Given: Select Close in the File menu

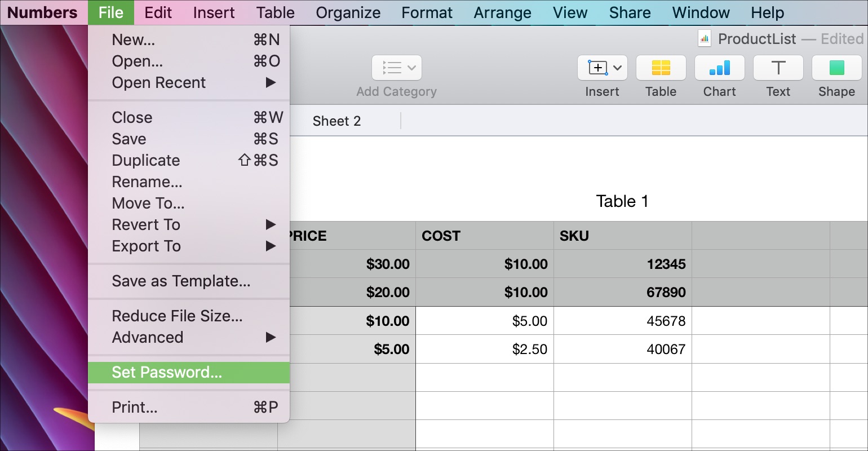Looking at the screenshot, I should pos(189,118).
